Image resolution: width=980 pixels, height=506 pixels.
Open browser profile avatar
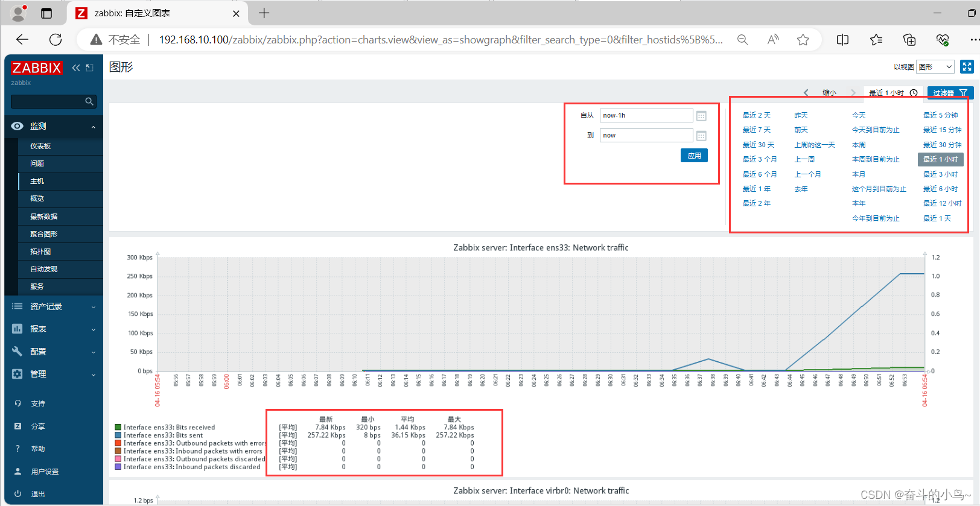point(19,13)
